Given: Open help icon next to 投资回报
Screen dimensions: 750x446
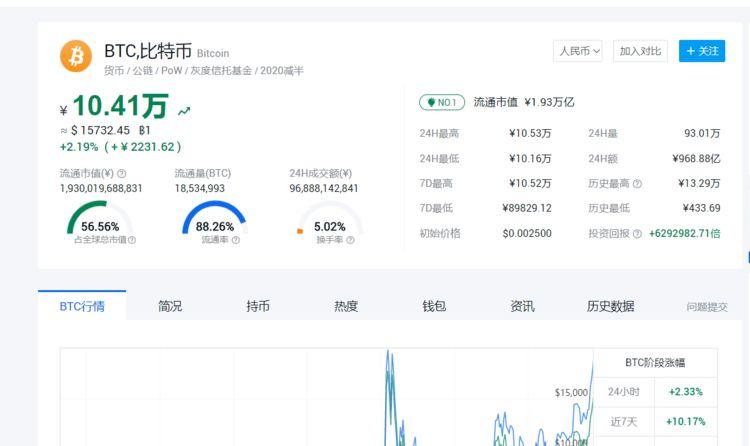Looking at the screenshot, I should [637, 234].
